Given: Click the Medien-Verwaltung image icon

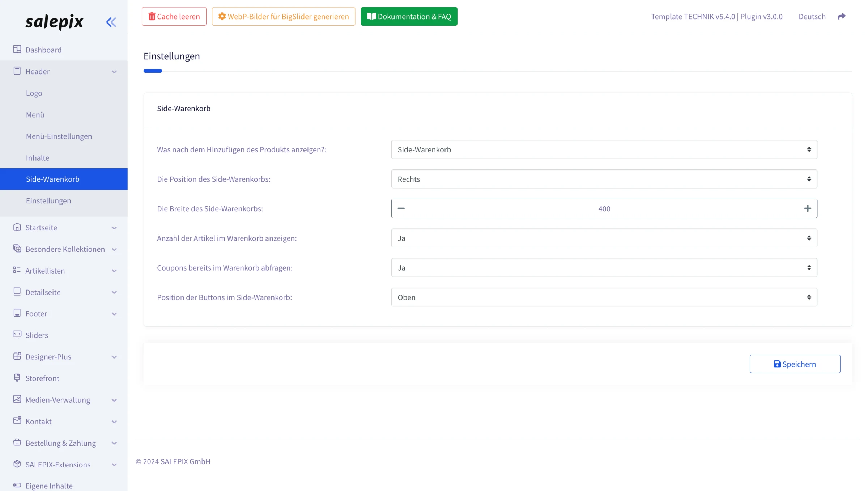Looking at the screenshot, I should click(17, 399).
